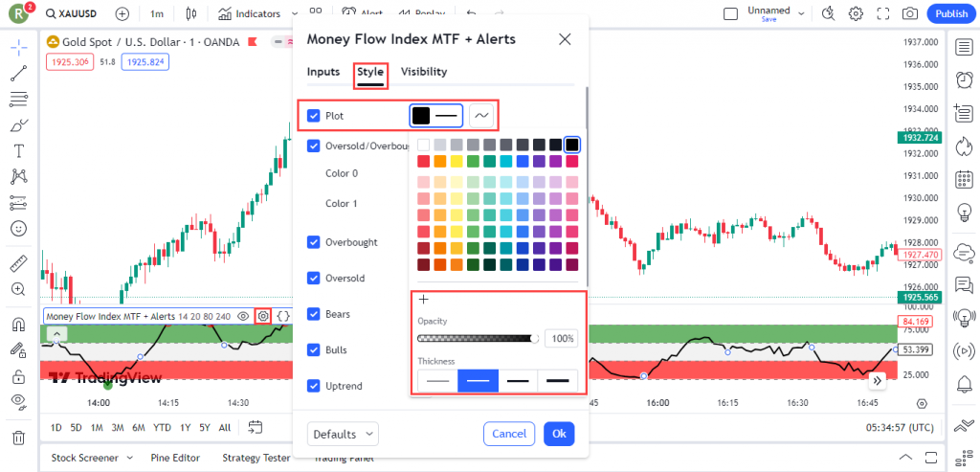
Task: Lock all drawing tools
Action: pyautogui.click(x=19, y=376)
